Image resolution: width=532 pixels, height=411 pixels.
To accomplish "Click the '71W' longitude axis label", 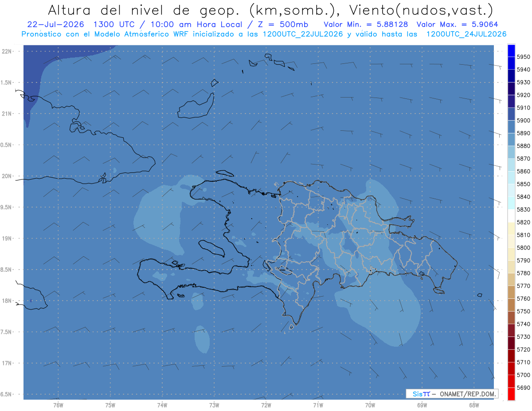I will 318,405.
